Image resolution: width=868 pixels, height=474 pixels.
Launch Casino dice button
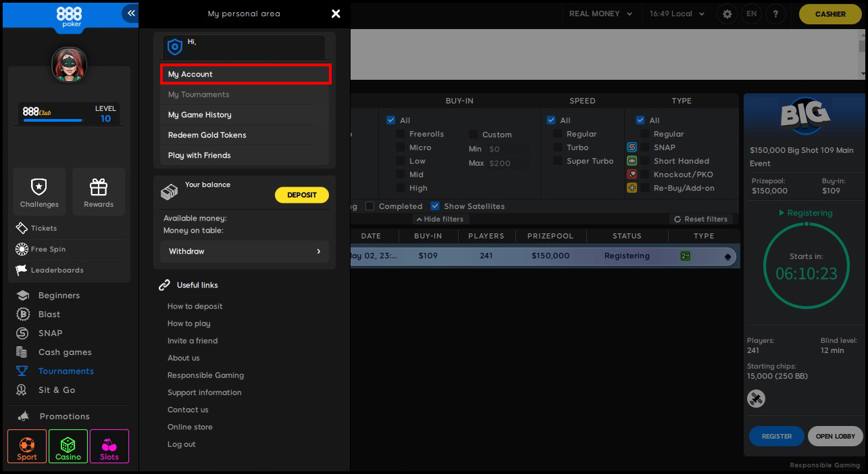tap(68, 446)
